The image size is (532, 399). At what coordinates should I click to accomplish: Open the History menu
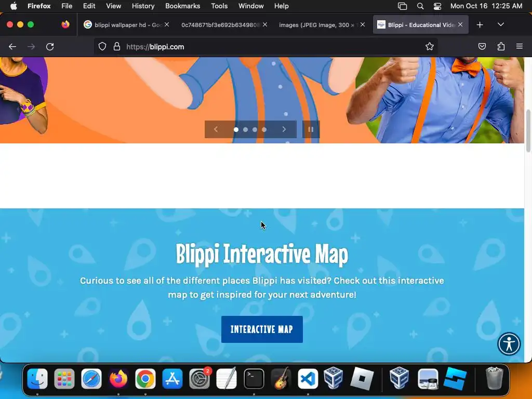143,6
